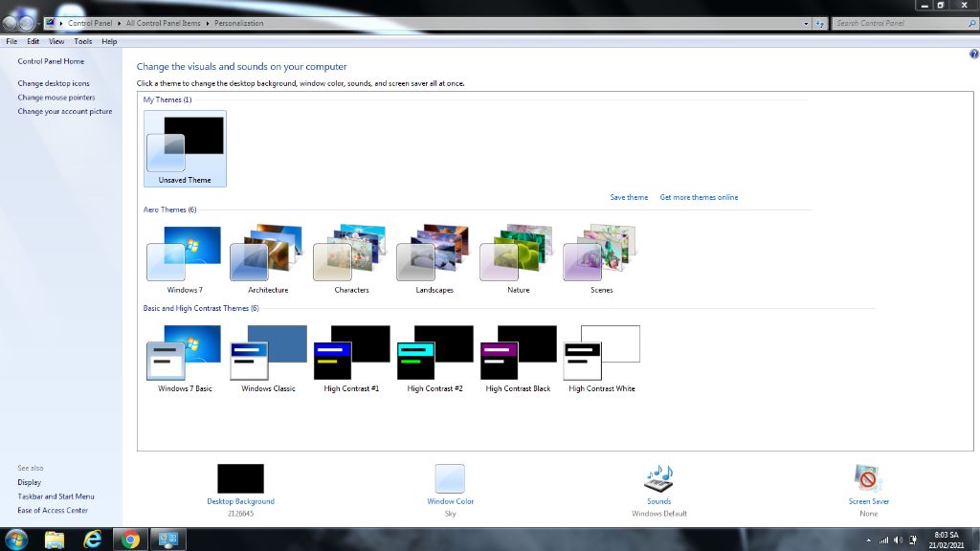Open the Help menu
This screenshot has height=551, width=980.
pyautogui.click(x=109, y=41)
